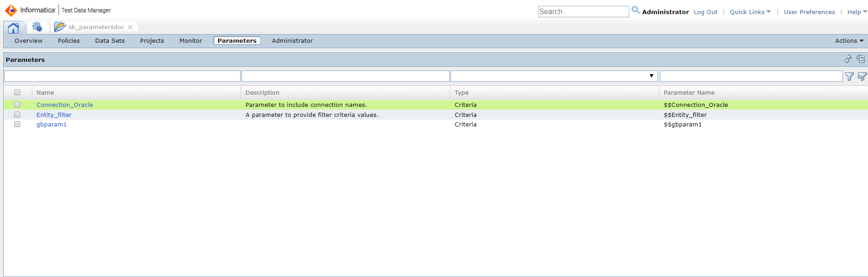Click the Description filter input field

[x=345, y=76]
